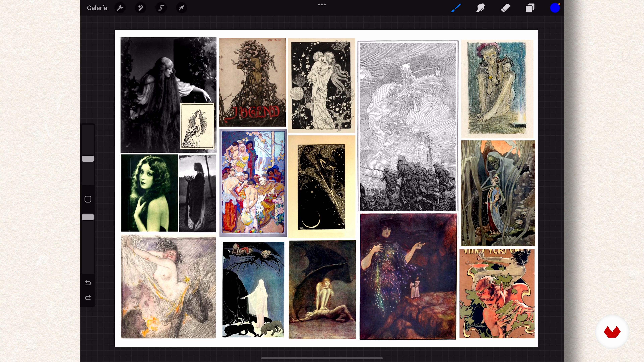Click the cloaked woman silhouette photo
The height and width of the screenshot is (362, 644).
click(198, 193)
